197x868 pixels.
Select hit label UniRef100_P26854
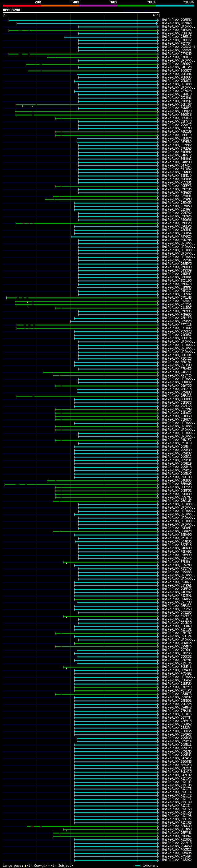point(177,233)
